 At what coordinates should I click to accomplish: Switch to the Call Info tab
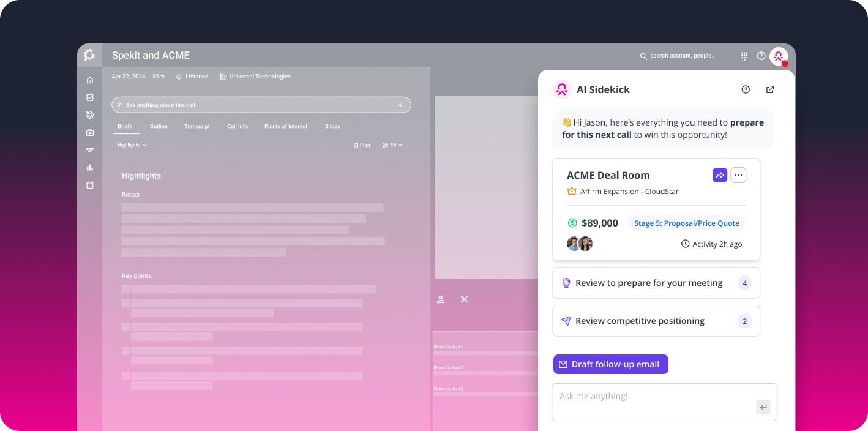click(238, 126)
